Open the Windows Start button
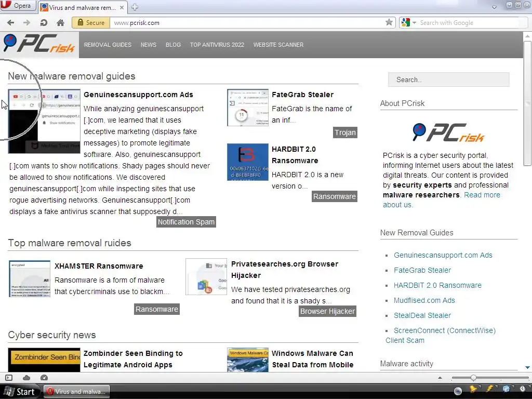This screenshot has width=532, height=399. [20, 392]
